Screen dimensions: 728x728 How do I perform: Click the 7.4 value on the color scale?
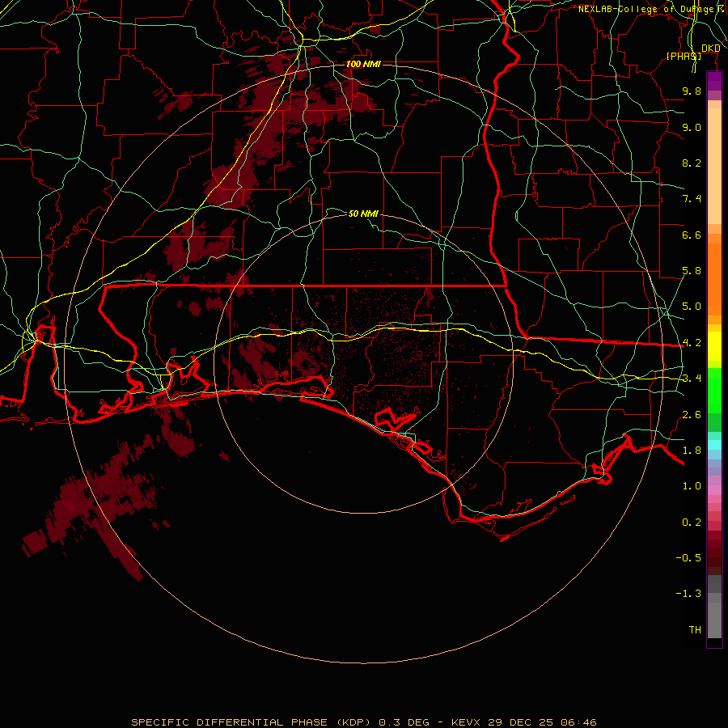click(692, 199)
